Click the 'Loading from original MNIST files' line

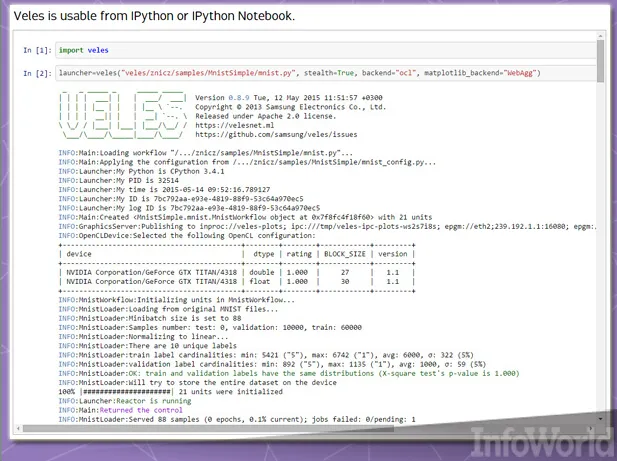tap(168, 309)
